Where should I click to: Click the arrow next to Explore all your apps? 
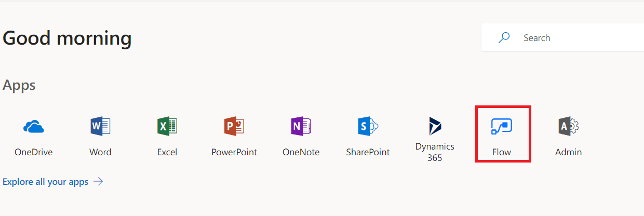click(x=98, y=182)
